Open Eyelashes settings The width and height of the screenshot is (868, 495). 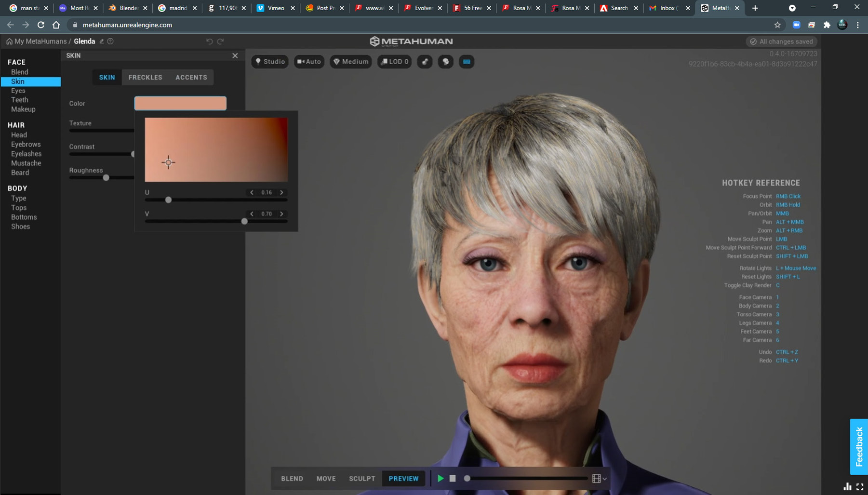click(27, 154)
